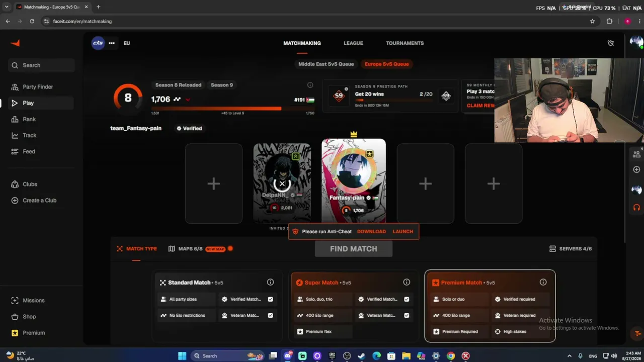644x362 pixels.
Task: Toggle Verified Match checkbox in Standard Match
Action: (270, 299)
